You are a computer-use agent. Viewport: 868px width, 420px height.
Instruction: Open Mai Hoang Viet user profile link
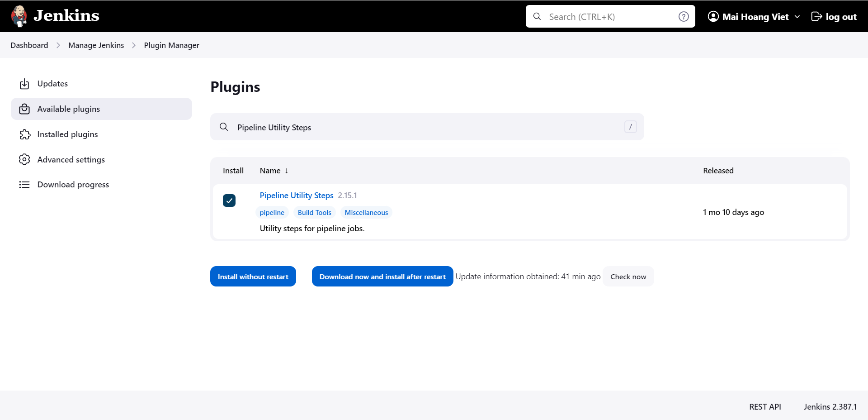tap(755, 17)
